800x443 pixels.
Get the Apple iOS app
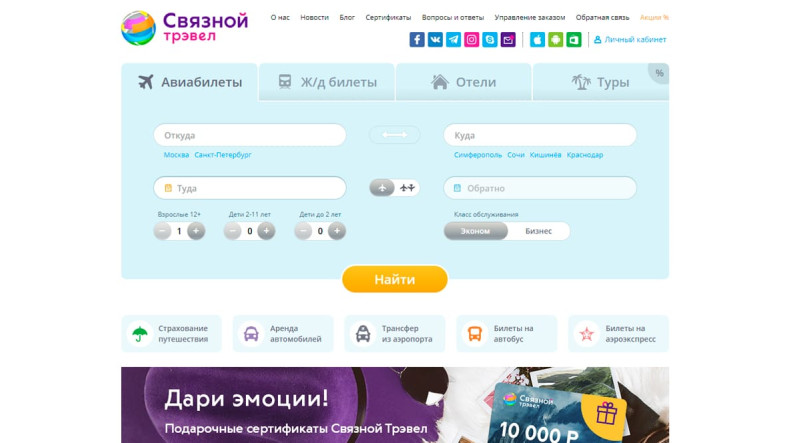537,40
